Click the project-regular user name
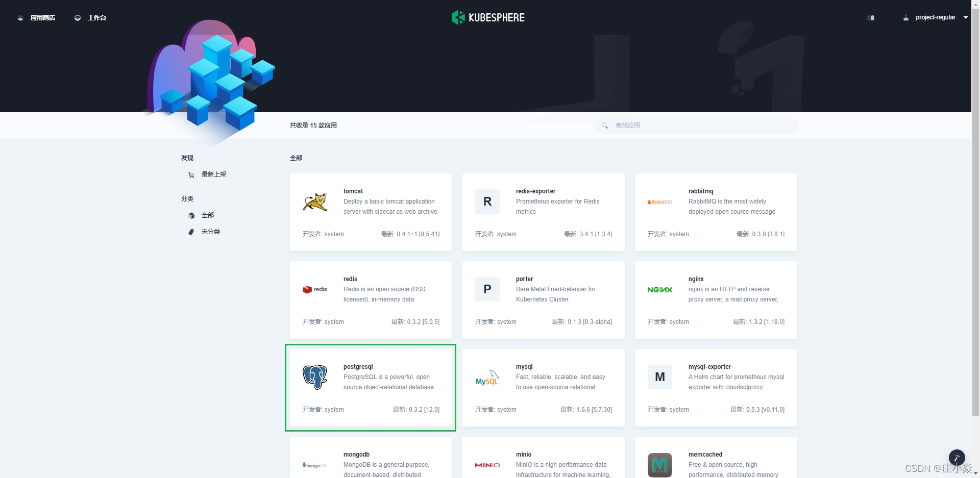This screenshot has height=478, width=980. [936, 17]
